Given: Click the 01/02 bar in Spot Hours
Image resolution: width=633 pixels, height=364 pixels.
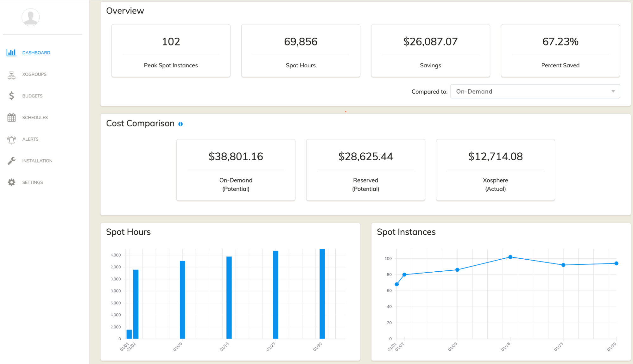Looking at the screenshot, I should [x=136, y=304].
